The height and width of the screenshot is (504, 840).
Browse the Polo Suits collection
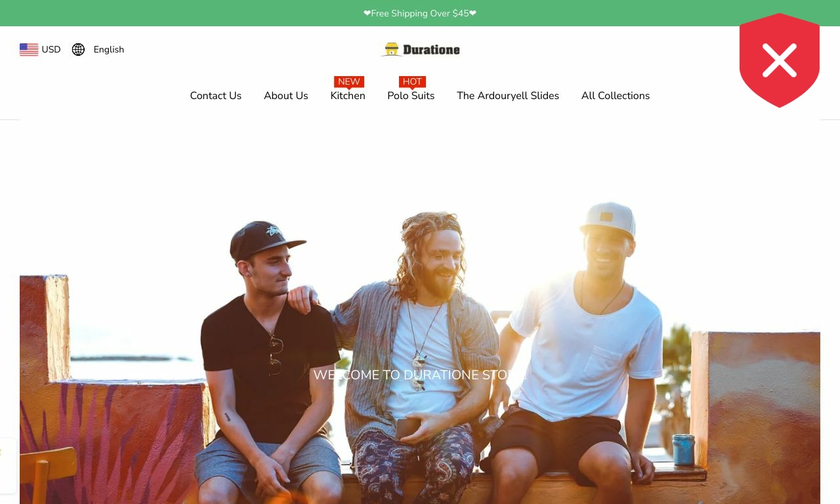[411, 96]
